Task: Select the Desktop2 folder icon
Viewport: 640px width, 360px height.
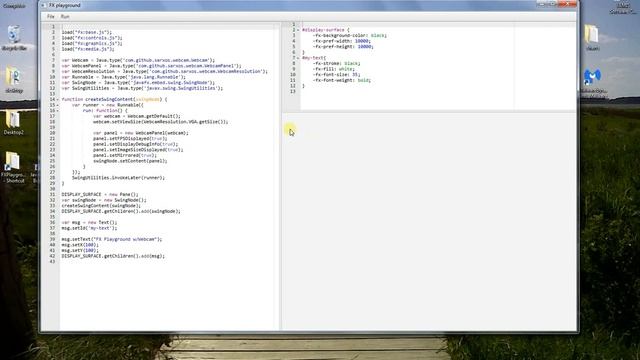Action: tap(13, 122)
